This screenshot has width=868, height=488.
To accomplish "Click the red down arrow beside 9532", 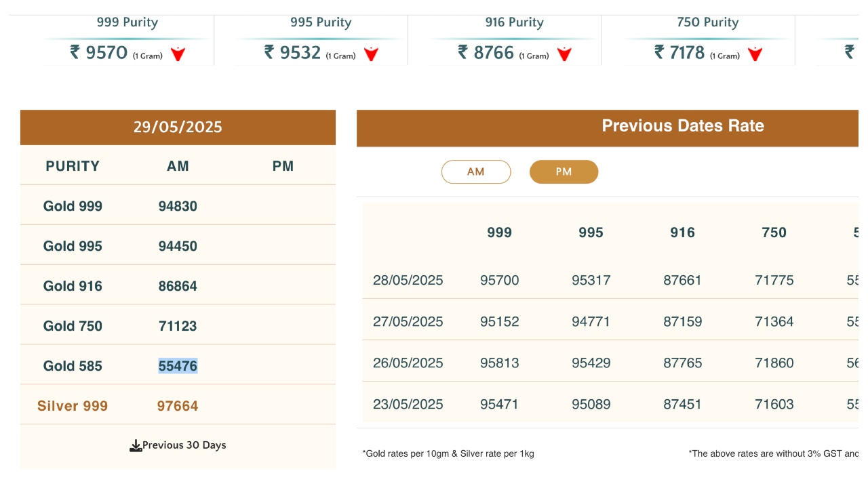I will (371, 54).
